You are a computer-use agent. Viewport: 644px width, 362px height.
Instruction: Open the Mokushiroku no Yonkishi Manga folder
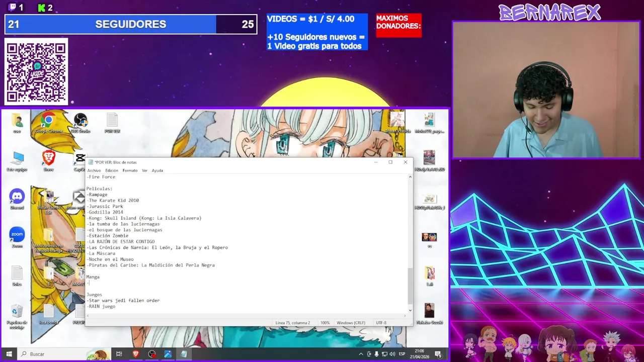point(48,240)
